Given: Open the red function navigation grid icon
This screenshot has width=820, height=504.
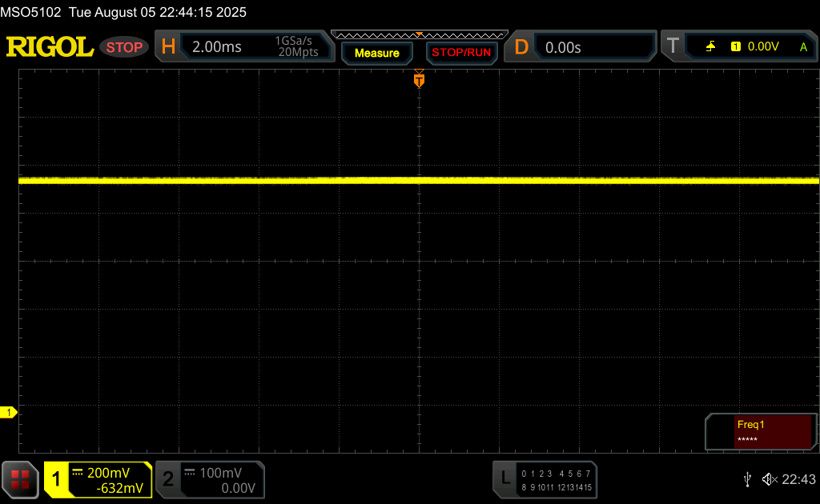Looking at the screenshot, I should 20,479.
